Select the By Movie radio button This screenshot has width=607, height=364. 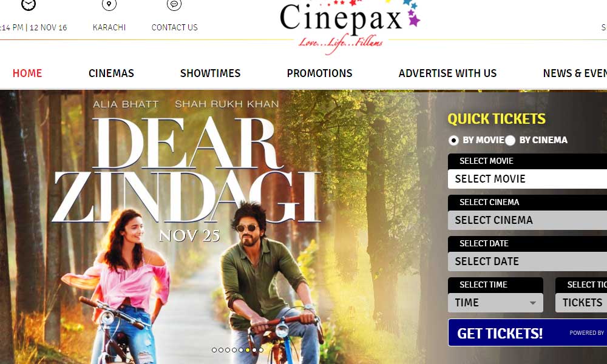click(453, 140)
